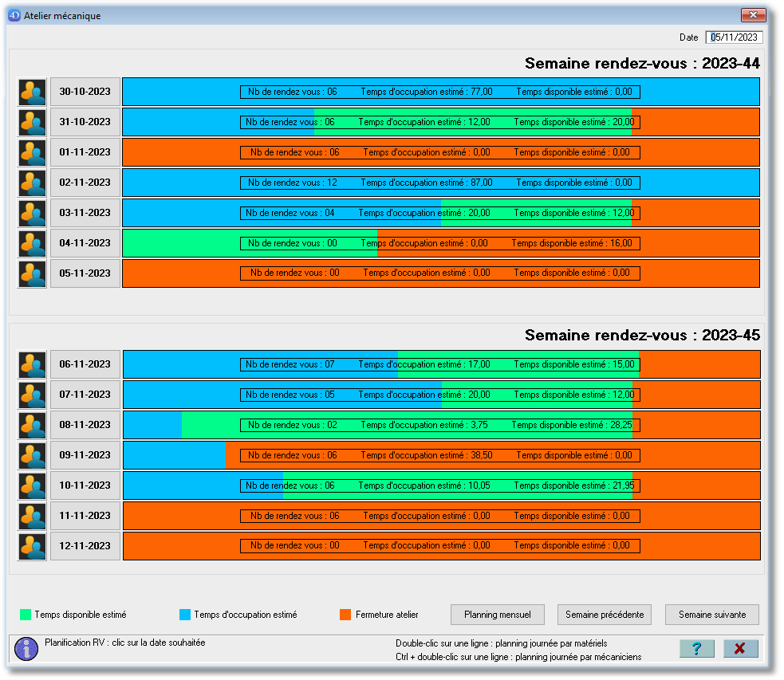Select date button 02-11-2023
Screen dimensions: 784x680
pos(85,183)
